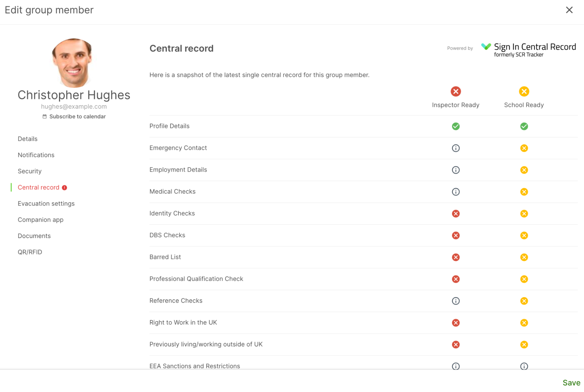Image resolution: width=584 pixels, height=392 pixels.
Task: Open the Evacuation settings section
Action: click(x=46, y=203)
